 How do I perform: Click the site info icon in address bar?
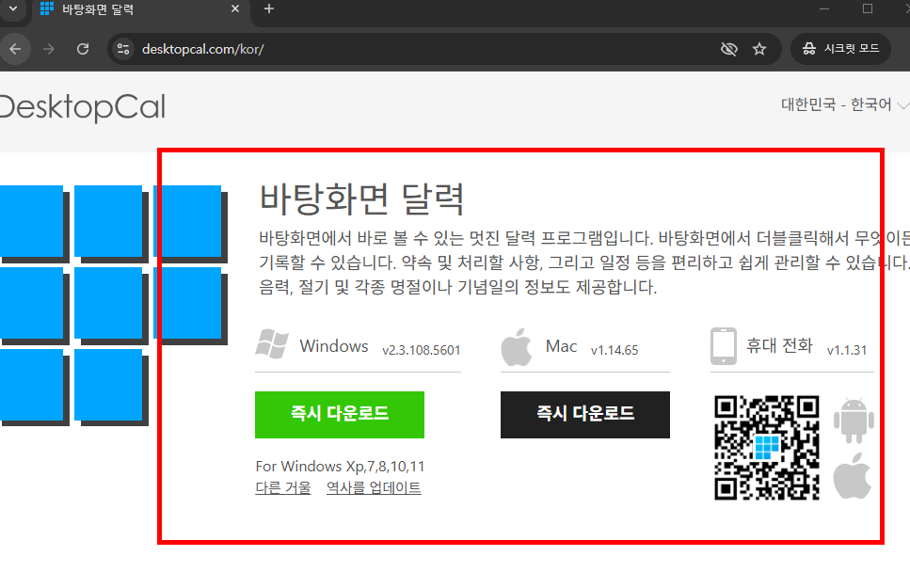tap(123, 48)
